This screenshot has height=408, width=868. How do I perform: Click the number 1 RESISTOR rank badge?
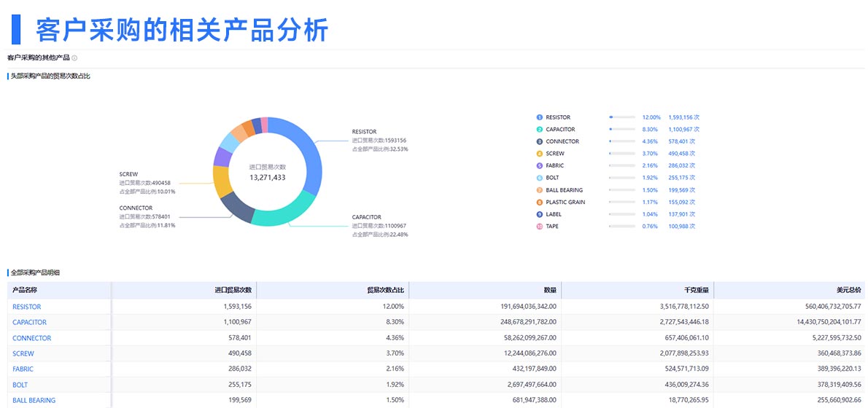pos(540,117)
